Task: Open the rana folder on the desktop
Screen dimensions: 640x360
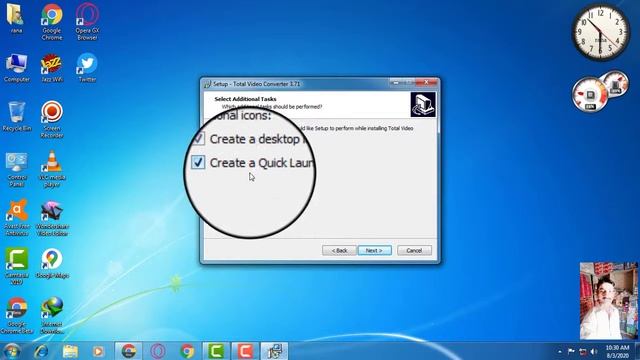Action: (16, 18)
